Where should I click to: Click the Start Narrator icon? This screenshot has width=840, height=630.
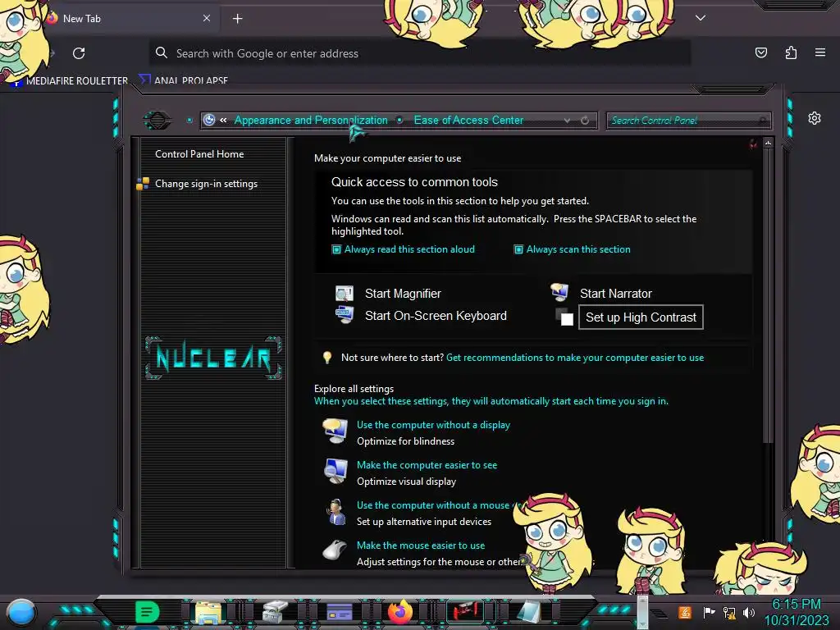point(559,292)
